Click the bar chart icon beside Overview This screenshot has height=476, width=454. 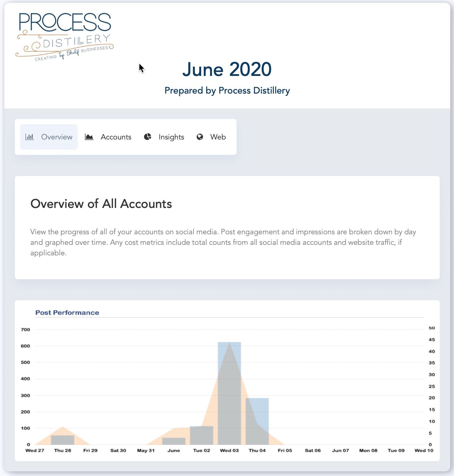coord(29,137)
